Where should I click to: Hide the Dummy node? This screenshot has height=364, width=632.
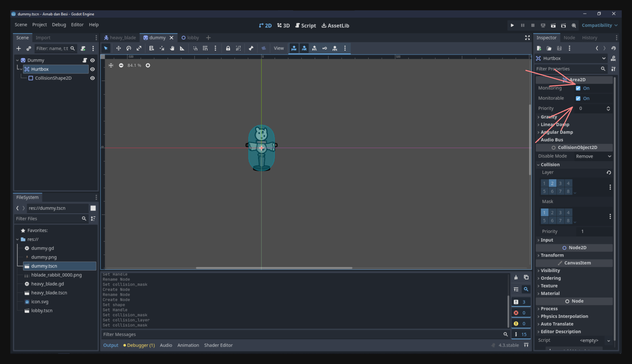click(92, 60)
